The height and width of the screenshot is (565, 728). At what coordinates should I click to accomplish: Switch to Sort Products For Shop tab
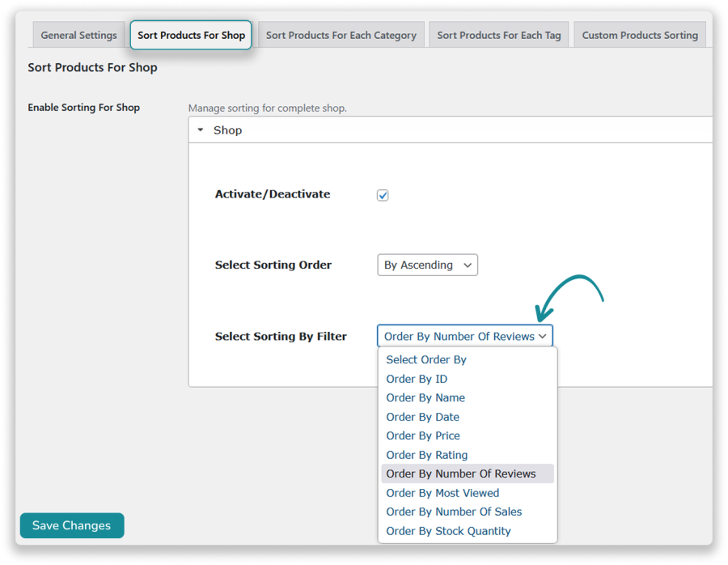191,35
